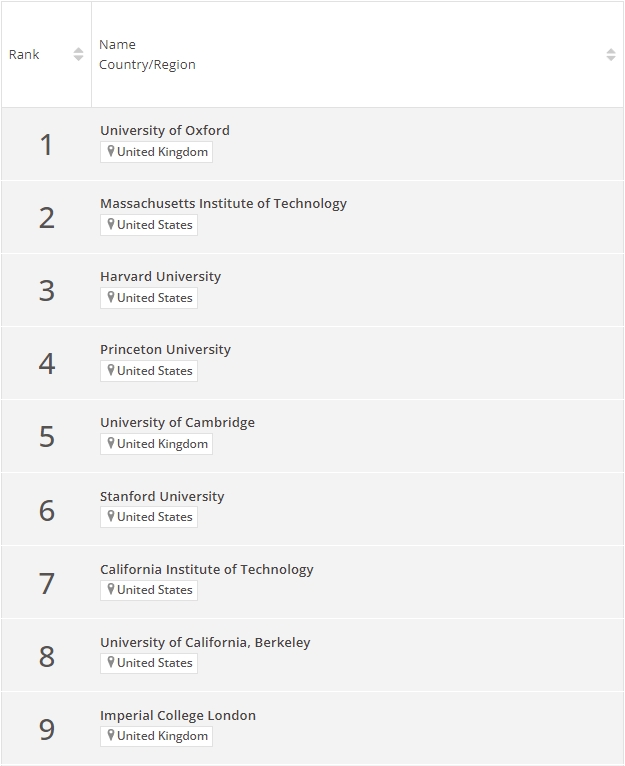Click the location pin under Harvard University
Screen dimensions: 625x766
[111, 297]
